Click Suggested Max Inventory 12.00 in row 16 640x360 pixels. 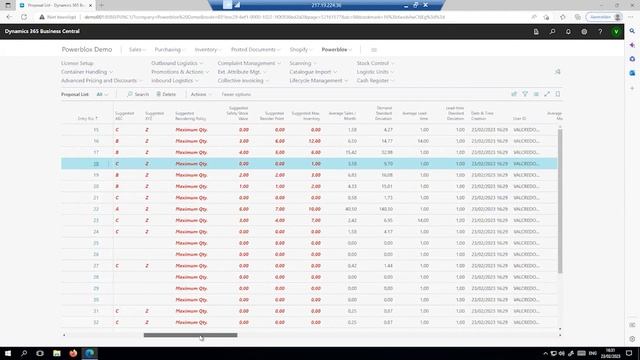(314, 141)
